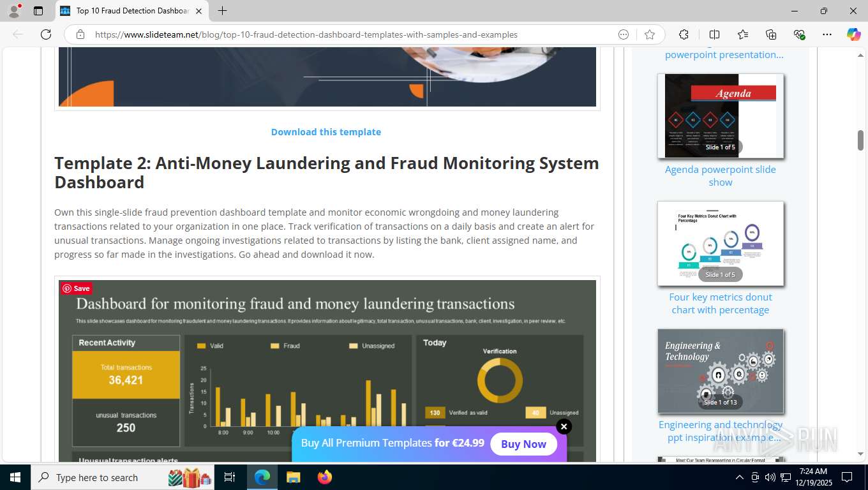Open the favorites list icon

[x=743, y=34]
